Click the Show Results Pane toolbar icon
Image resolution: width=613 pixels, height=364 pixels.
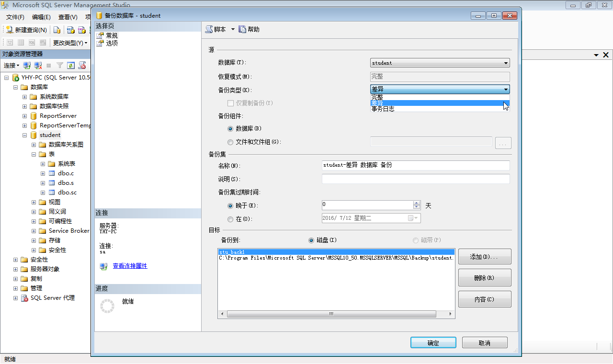[x=43, y=43]
